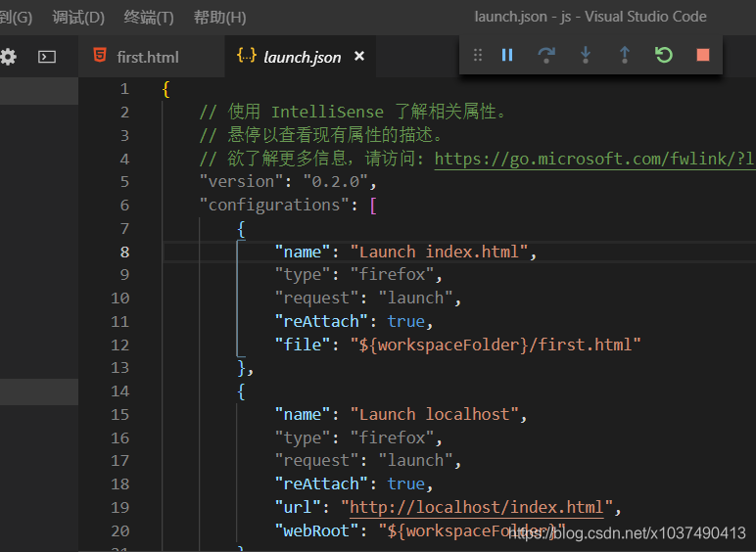Click "firefox" type value on line 16
This screenshot has width=756, height=552.
pos(392,437)
